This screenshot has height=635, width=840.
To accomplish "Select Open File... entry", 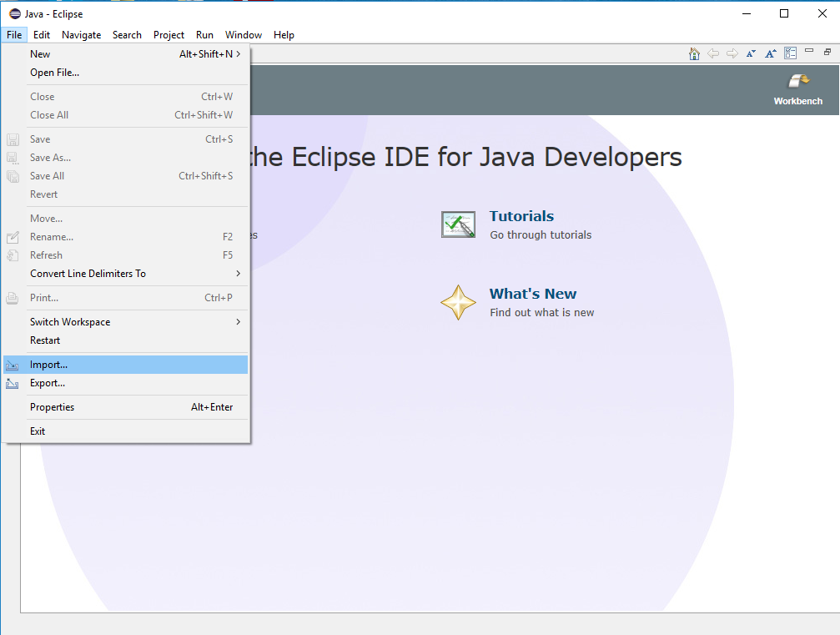I will [125, 73].
